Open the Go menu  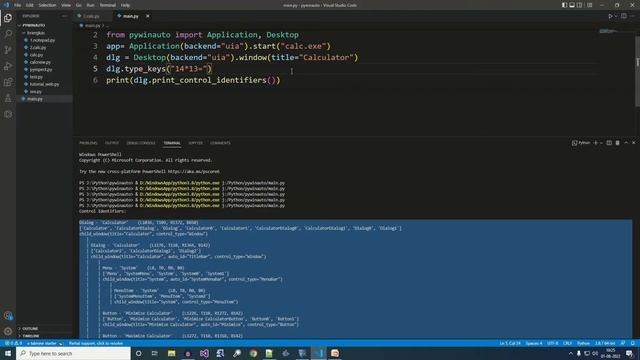click(78, 5)
